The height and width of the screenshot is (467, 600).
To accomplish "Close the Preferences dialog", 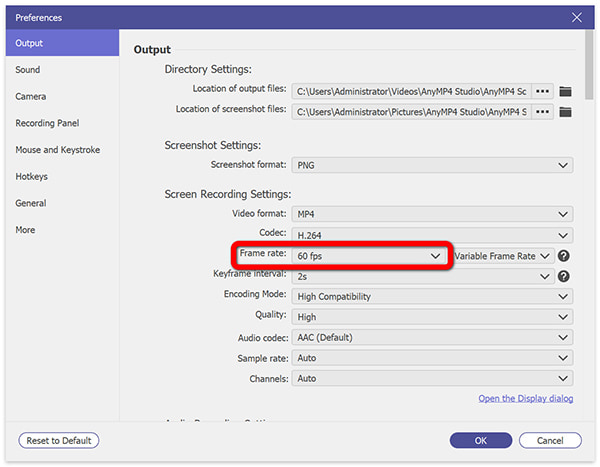I will (x=577, y=17).
